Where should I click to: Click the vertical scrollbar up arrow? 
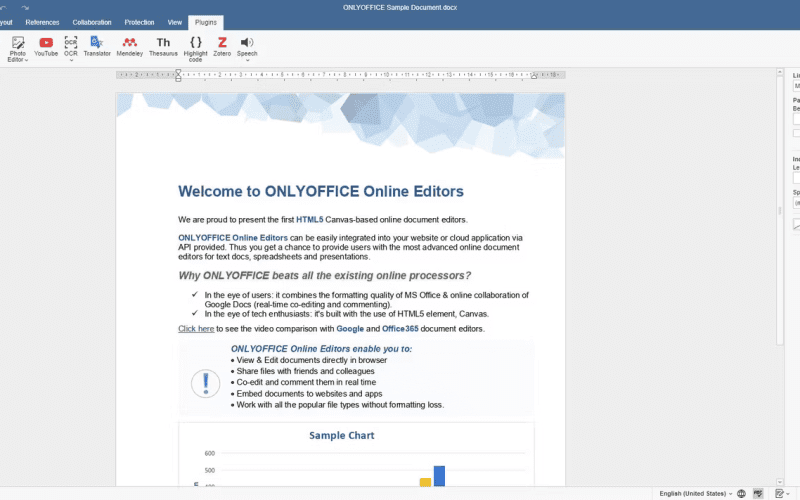click(x=780, y=72)
